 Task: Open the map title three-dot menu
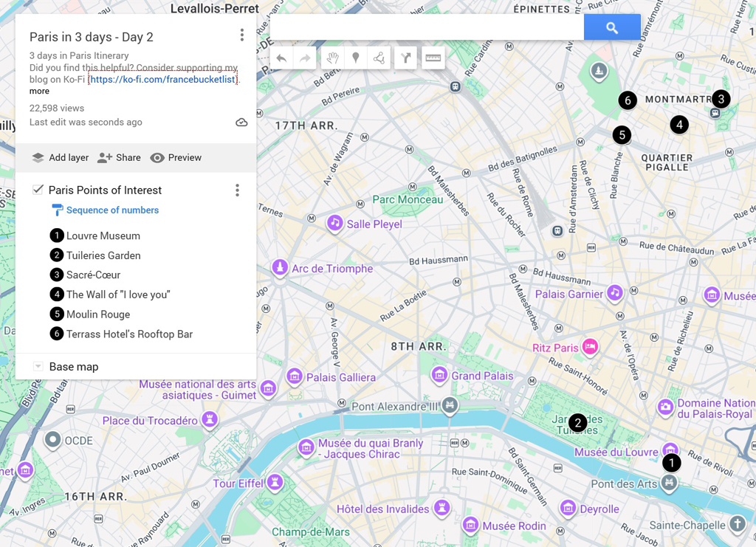[242, 35]
